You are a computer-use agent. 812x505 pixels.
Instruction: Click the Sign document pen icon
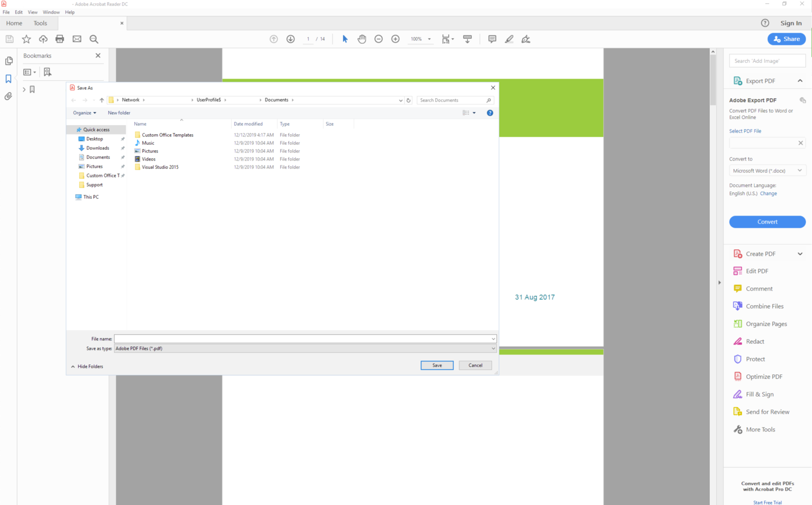[x=526, y=39]
